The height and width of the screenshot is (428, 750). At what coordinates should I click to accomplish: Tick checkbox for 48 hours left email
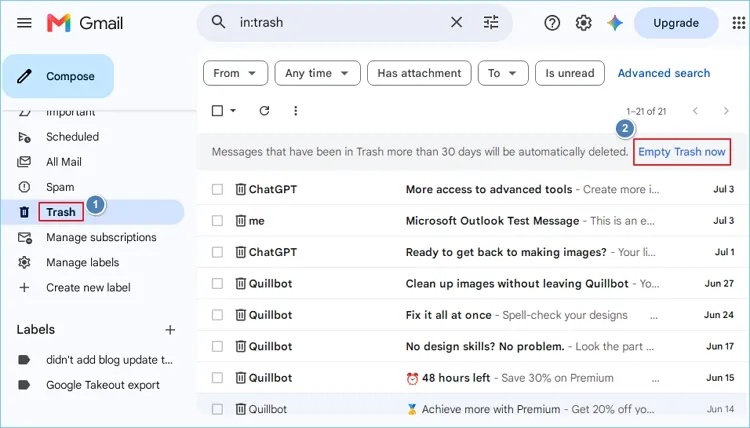coord(217,378)
